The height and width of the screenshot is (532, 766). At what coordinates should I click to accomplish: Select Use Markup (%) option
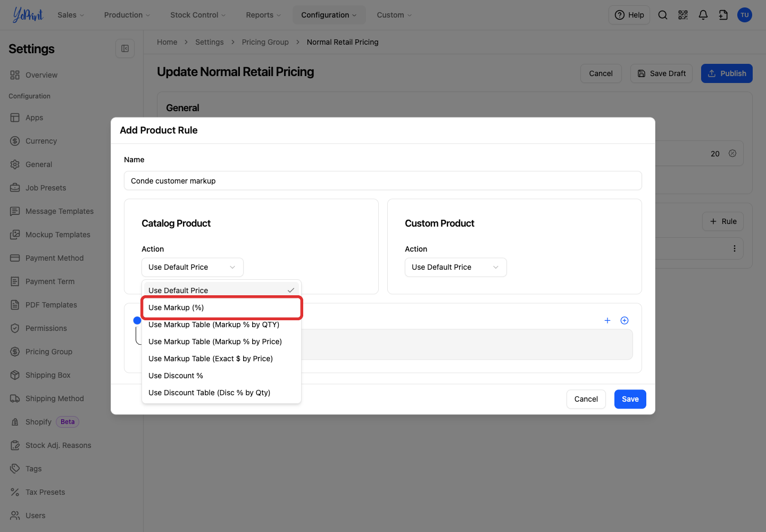tap(222, 307)
